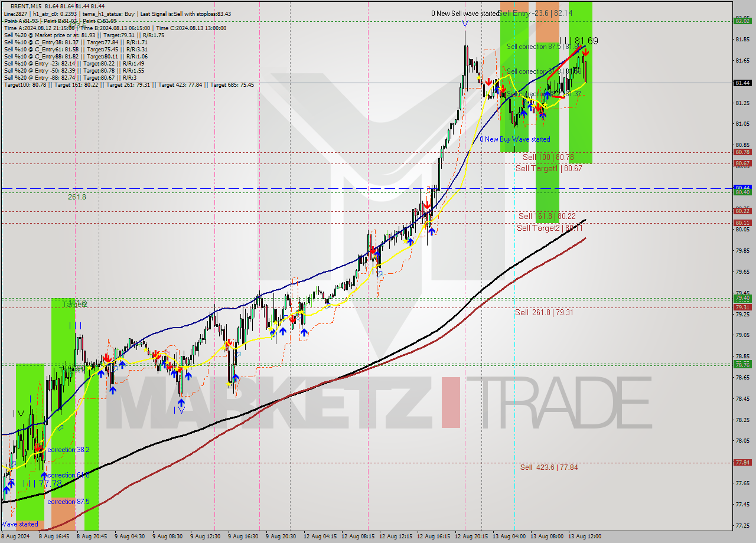The width and height of the screenshot is (756, 543).
Task: Click the 81.85 price axis value
Action: click(742, 39)
